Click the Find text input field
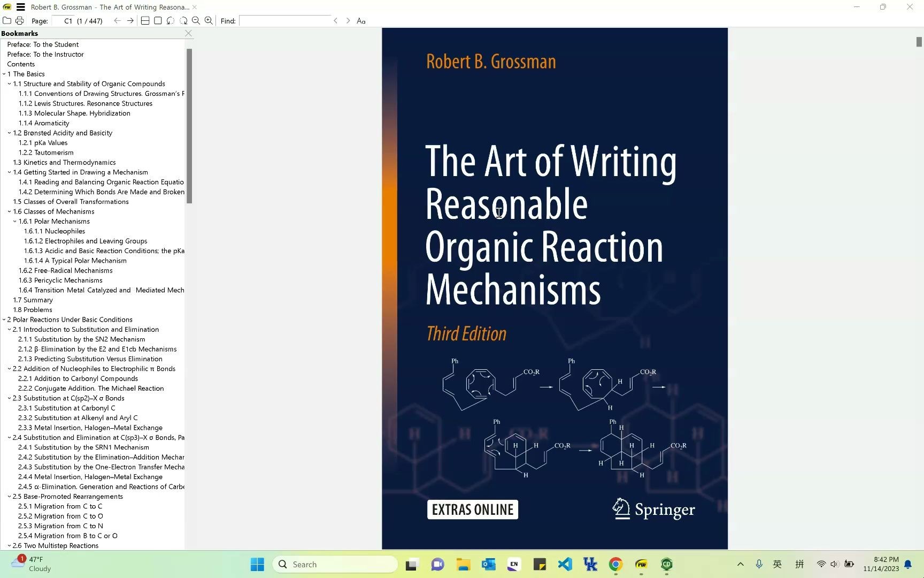 [x=284, y=20]
